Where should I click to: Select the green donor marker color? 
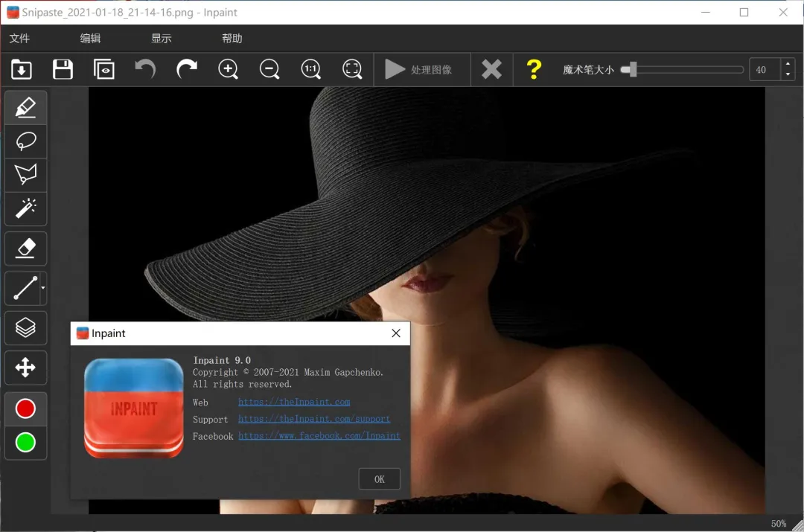pos(25,443)
